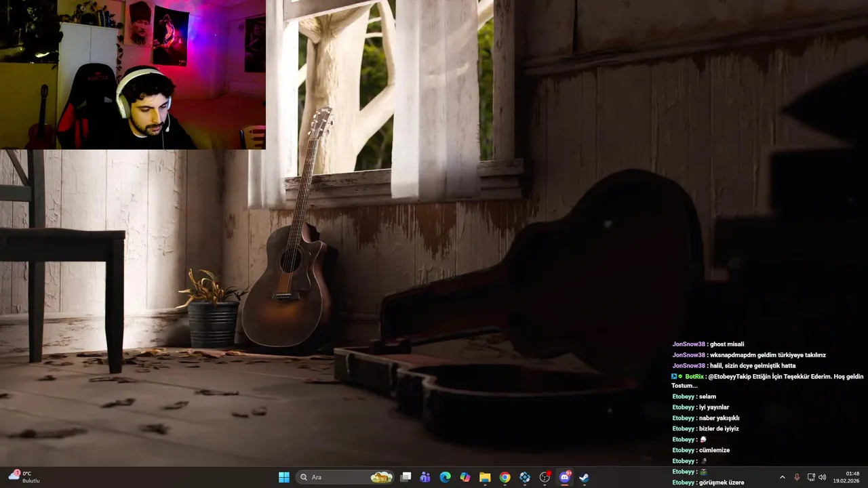This screenshot has width=868, height=488.
Task: Switch to OBS Studio on the taskbar
Action: pos(545,477)
